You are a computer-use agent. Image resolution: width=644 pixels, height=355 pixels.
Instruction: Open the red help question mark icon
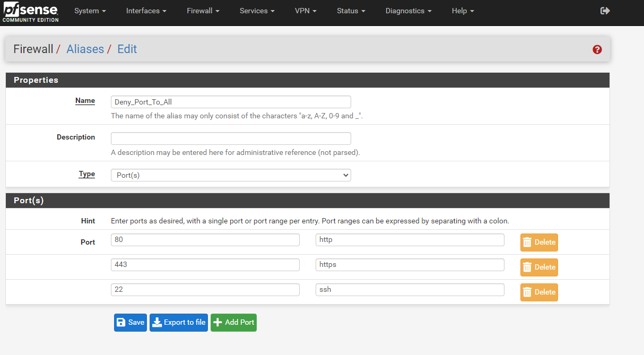pyautogui.click(x=597, y=49)
